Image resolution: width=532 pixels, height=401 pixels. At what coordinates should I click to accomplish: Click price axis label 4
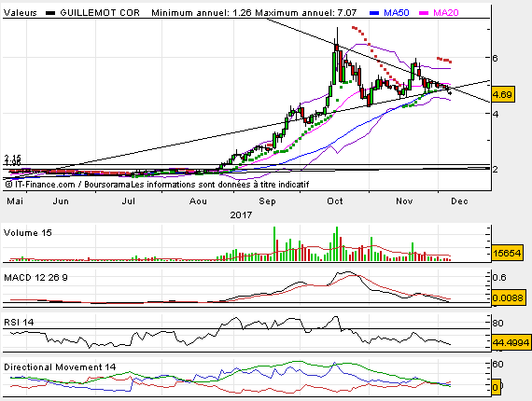pyautogui.click(x=496, y=114)
